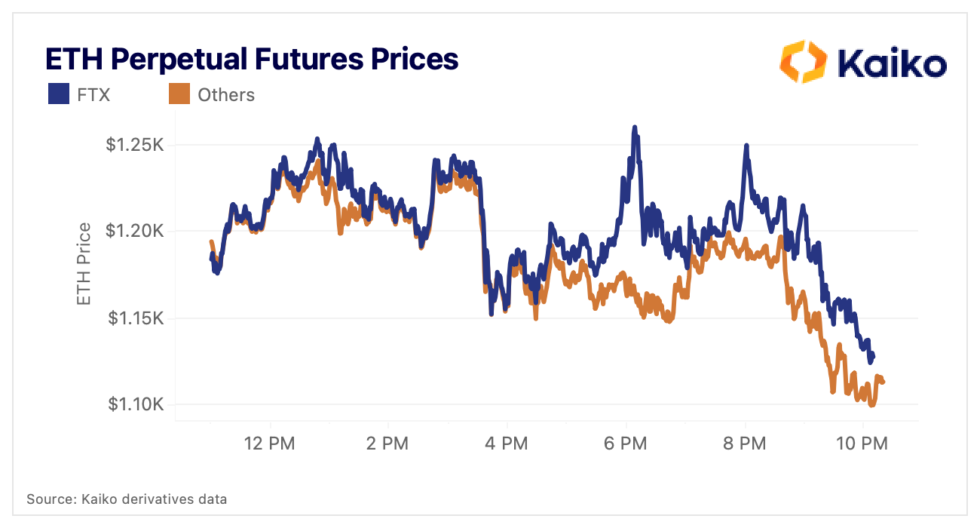Image resolution: width=980 pixels, height=528 pixels.
Task: Click the 2 PM x-axis tick label
Action: (387, 444)
